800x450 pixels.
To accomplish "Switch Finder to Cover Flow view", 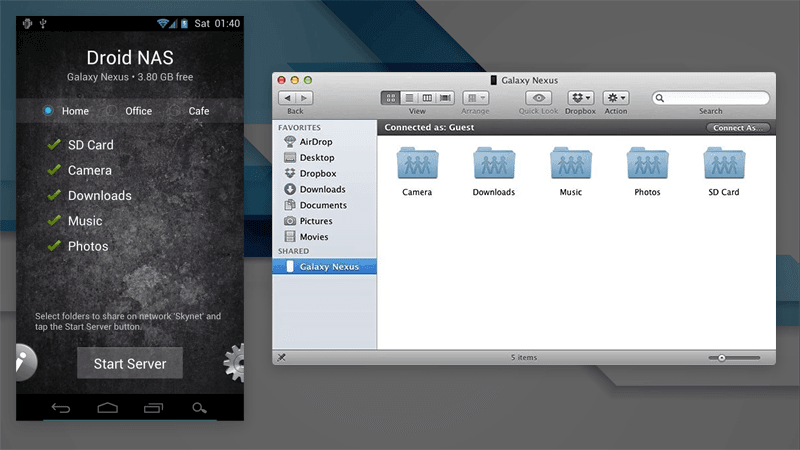I will tap(445, 98).
